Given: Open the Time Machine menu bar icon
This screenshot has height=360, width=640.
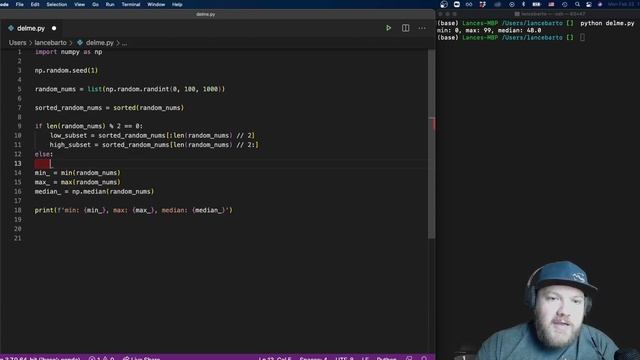Looking at the screenshot, I should (x=564, y=4).
